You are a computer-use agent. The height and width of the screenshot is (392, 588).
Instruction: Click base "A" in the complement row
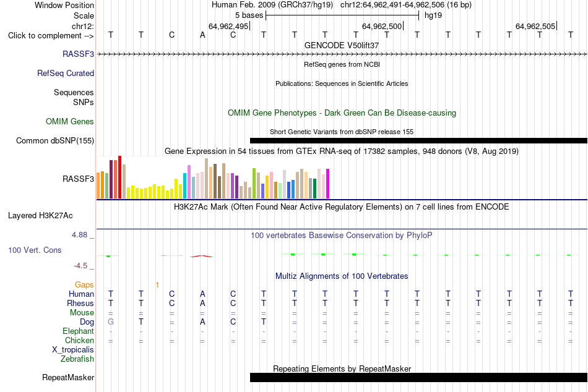pos(202,35)
